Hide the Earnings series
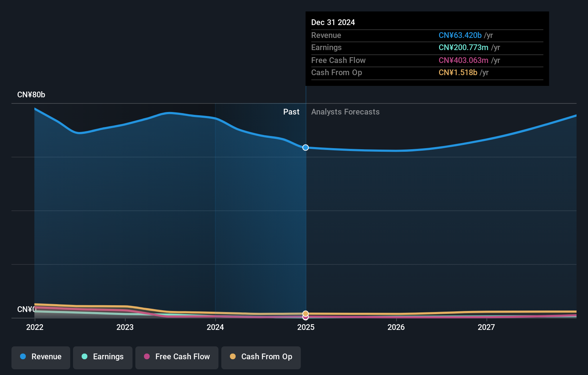 pyautogui.click(x=102, y=357)
